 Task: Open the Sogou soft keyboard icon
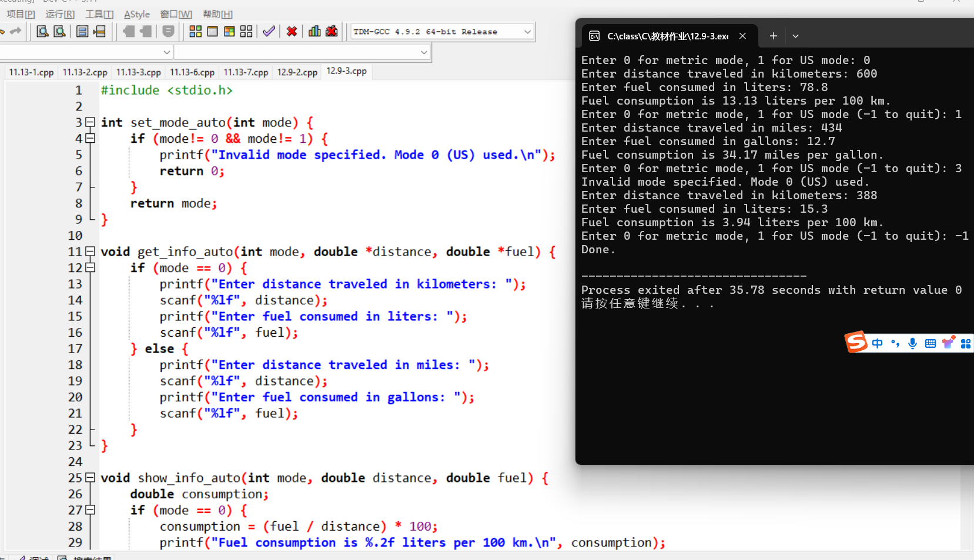tap(931, 343)
